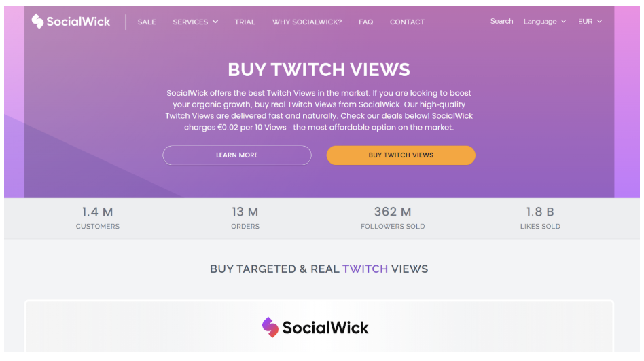
Task: Open the Why SocialWick? page
Action: click(307, 22)
